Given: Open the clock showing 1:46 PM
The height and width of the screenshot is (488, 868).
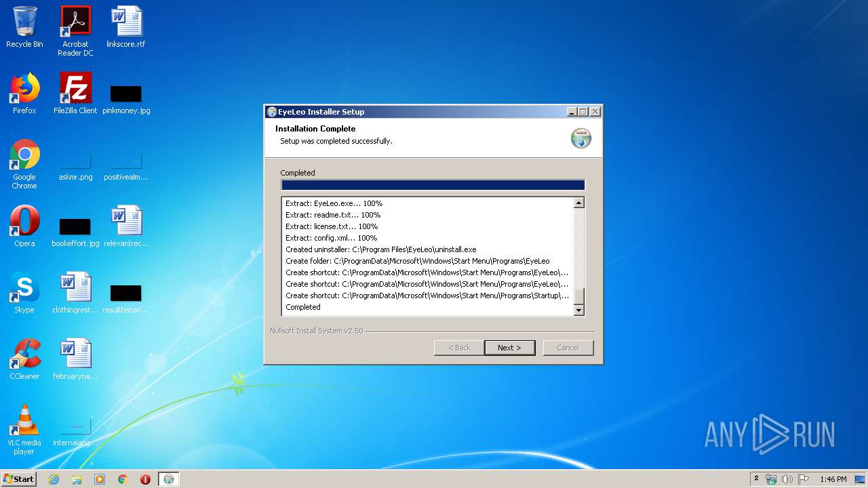Looking at the screenshot, I should [x=833, y=479].
